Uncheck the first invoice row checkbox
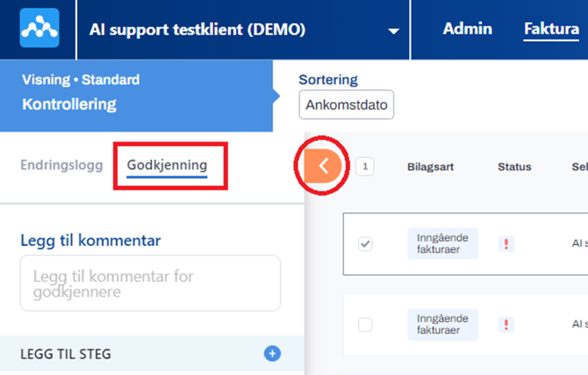588x375 pixels. (x=365, y=244)
